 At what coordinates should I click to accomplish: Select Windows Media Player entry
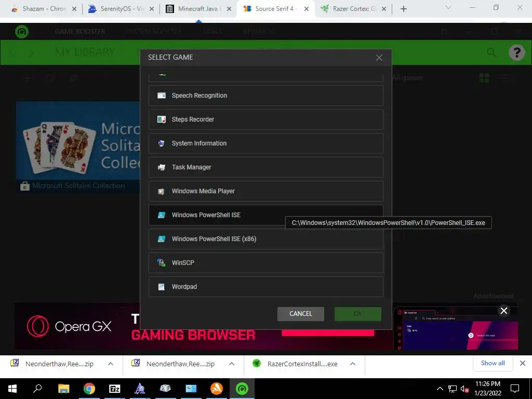(x=265, y=191)
